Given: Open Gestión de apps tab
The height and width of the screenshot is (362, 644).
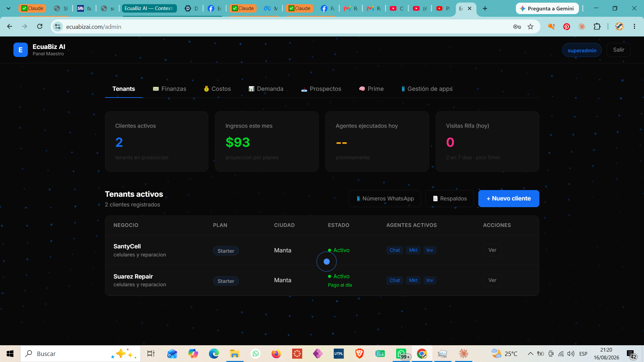Looking at the screenshot, I should pyautogui.click(x=427, y=89).
